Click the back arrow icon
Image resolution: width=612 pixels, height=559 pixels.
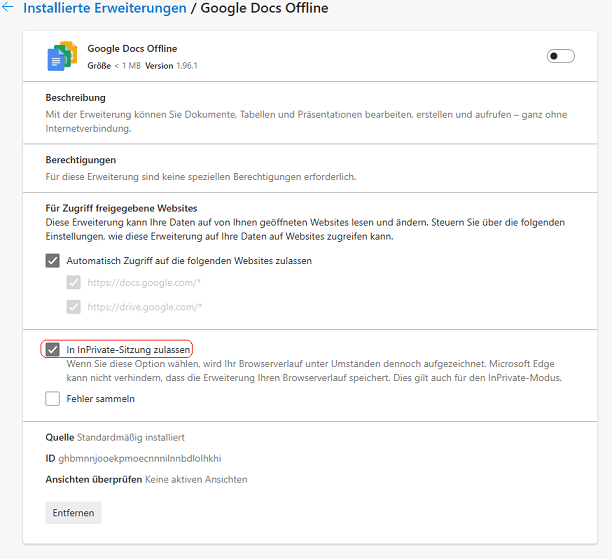[x=8, y=8]
